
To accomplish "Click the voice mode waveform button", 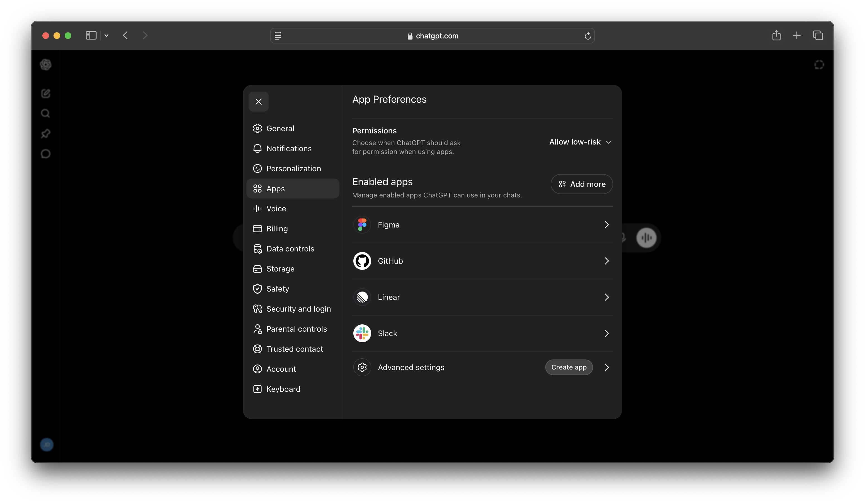I will pos(646,238).
